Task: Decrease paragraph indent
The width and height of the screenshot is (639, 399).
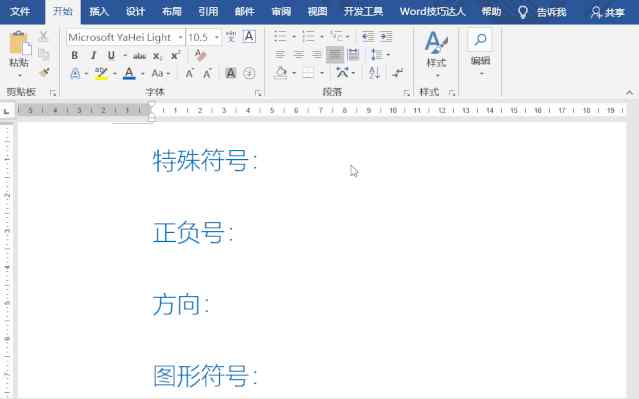Action: [x=368, y=37]
